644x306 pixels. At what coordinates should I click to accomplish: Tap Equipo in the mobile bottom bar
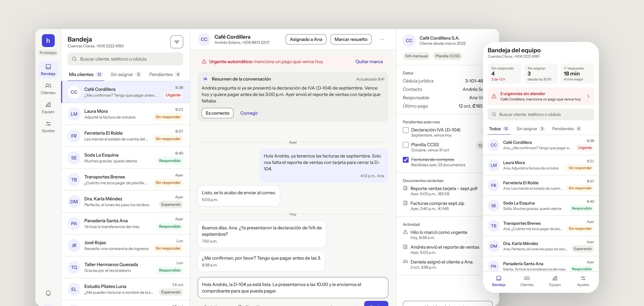555,281
